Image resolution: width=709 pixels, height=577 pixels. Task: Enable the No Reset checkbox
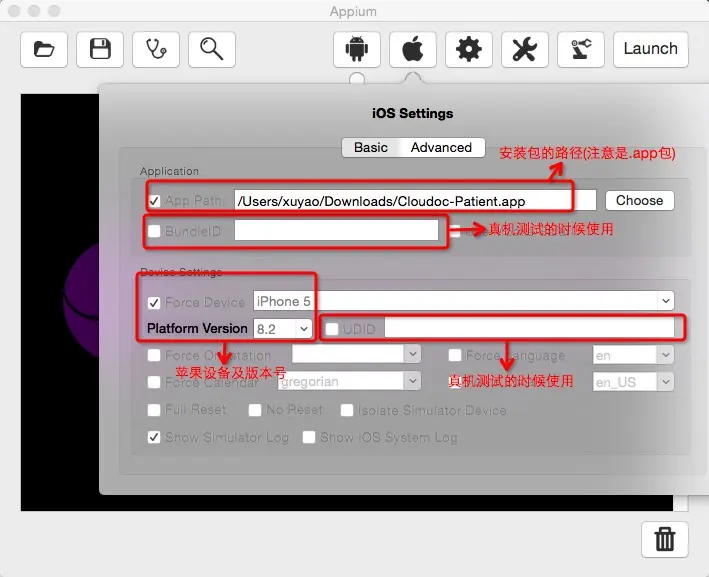pyautogui.click(x=255, y=410)
